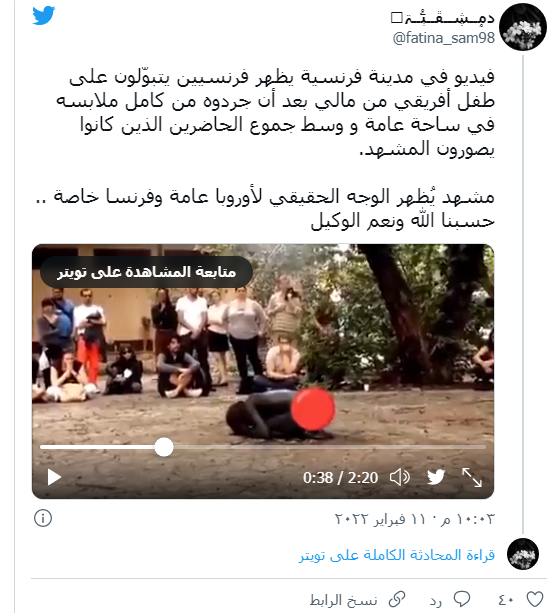The height and width of the screenshot is (613, 558).
Task: Click the like count ٤٠
Action: (x=505, y=600)
